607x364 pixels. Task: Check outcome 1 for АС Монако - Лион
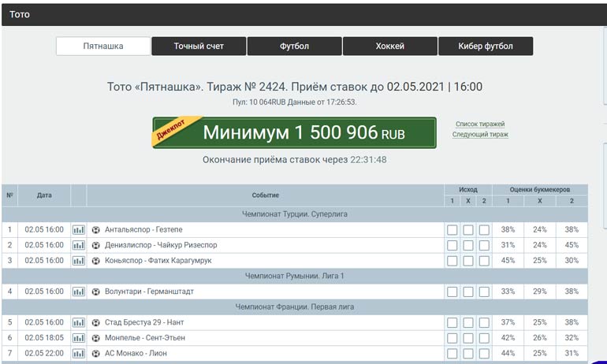click(x=452, y=354)
